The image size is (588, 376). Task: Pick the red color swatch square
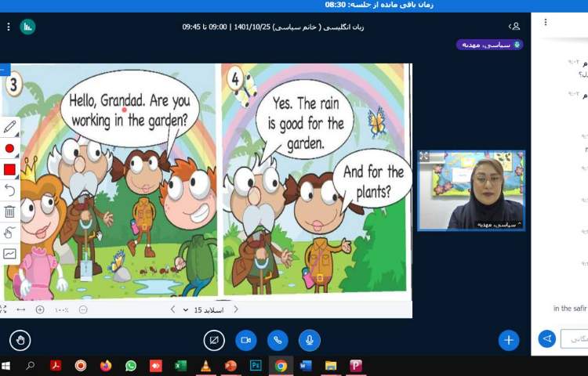pos(9,169)
